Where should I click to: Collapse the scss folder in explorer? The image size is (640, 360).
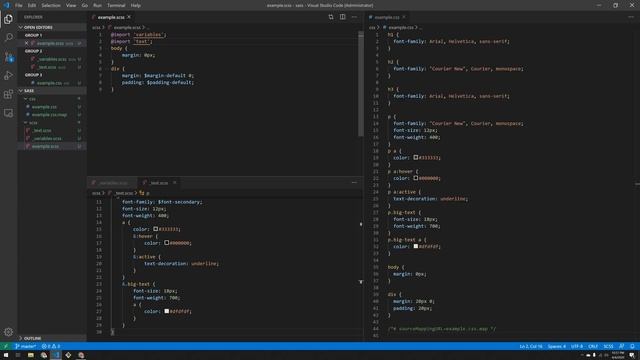[x=51, y=122]
